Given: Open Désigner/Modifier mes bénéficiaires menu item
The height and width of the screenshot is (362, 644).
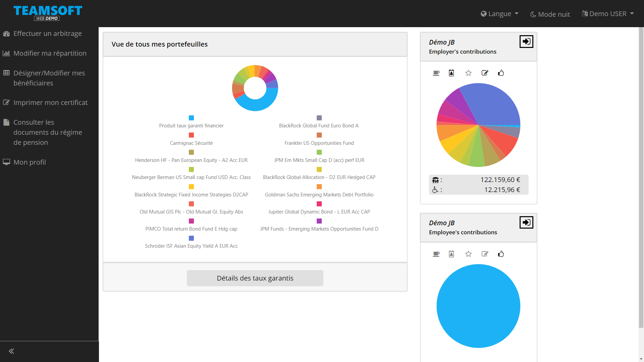Looking at the screenshot, I should pyautogui.click(x=49, y=78).
